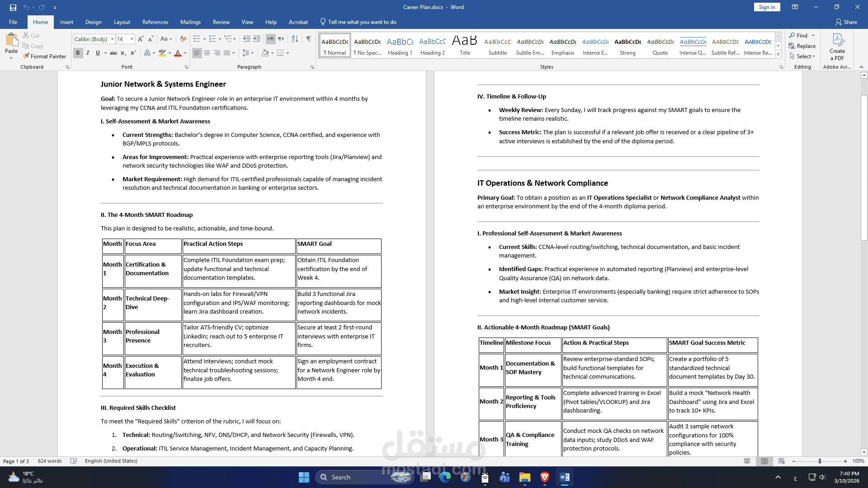Zoom in using the plus button
Viewport: 868px width, 488px height.
tap(845, 461)
